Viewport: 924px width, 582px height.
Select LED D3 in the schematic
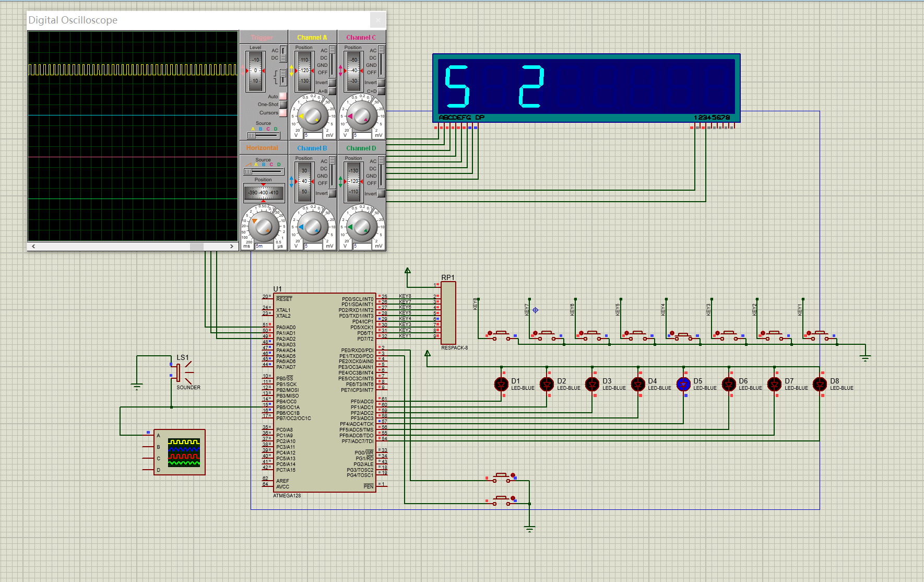pyautogui.click(x=592, y=385)
